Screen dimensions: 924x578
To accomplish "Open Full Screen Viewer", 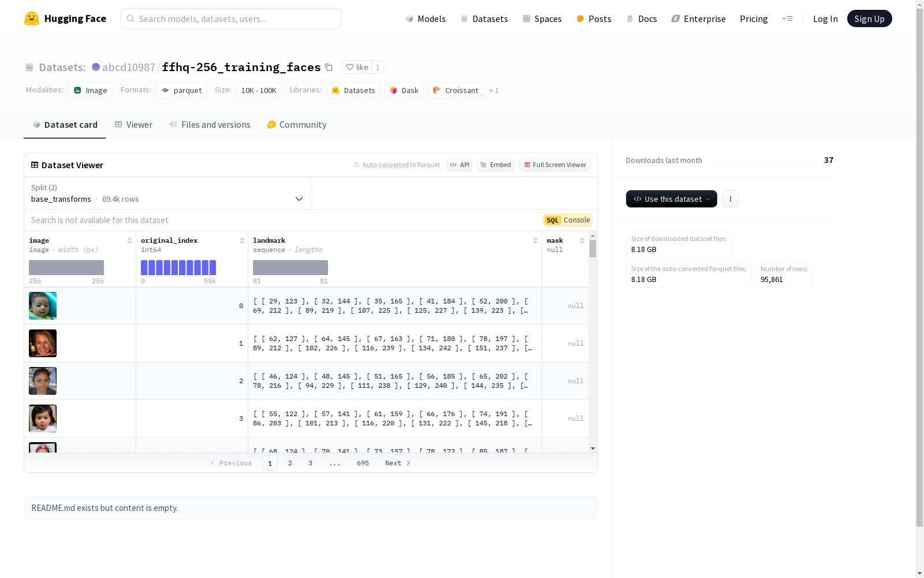I will click(x=555, y=165).
